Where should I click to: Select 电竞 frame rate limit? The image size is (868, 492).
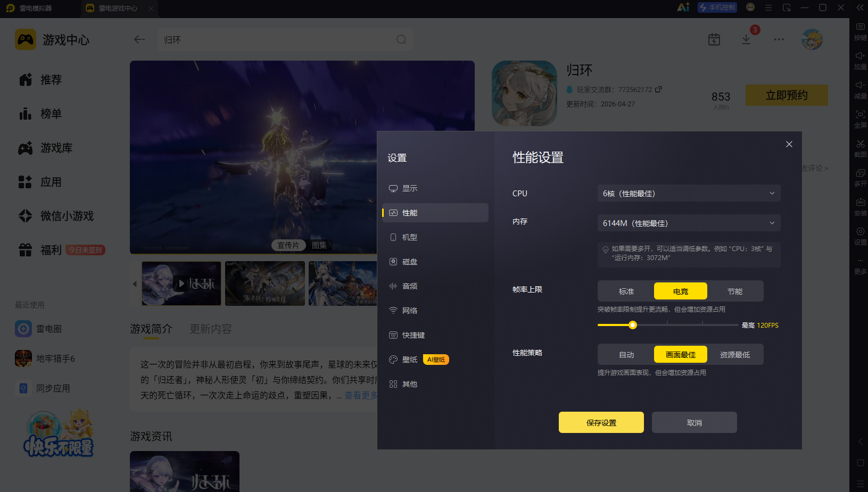point(681,291)
